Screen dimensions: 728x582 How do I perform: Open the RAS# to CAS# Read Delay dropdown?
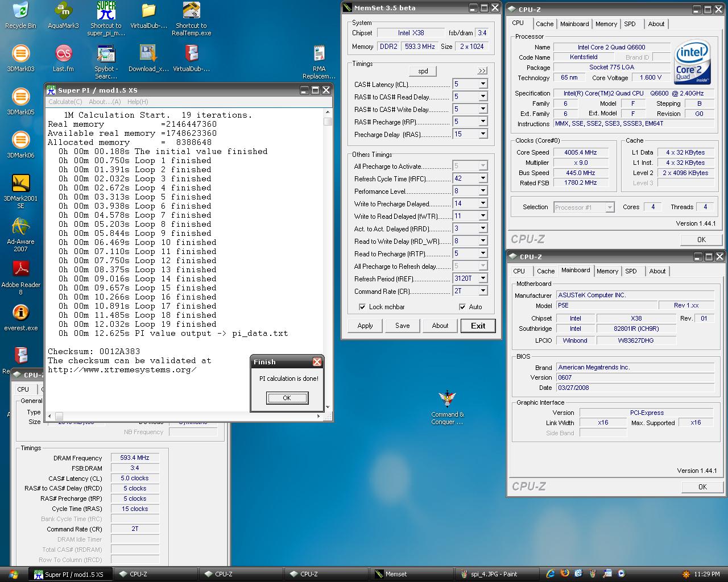point(483,97)
